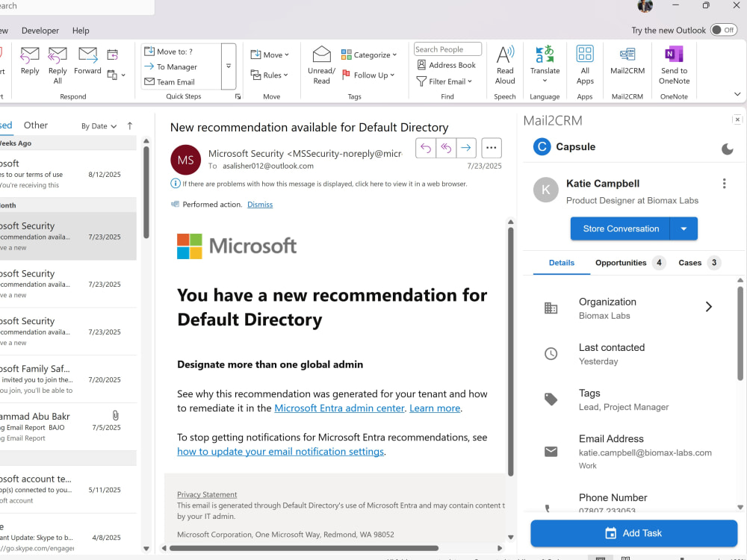The height and width of the screenshot is (560, 747).
Task: Open the Privacy Statement link
Action: 207,495
